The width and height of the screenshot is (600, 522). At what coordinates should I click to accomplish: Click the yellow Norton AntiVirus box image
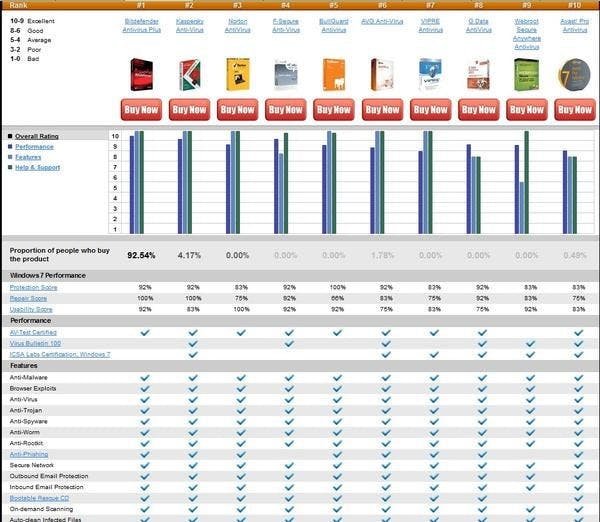coord(238,74)
